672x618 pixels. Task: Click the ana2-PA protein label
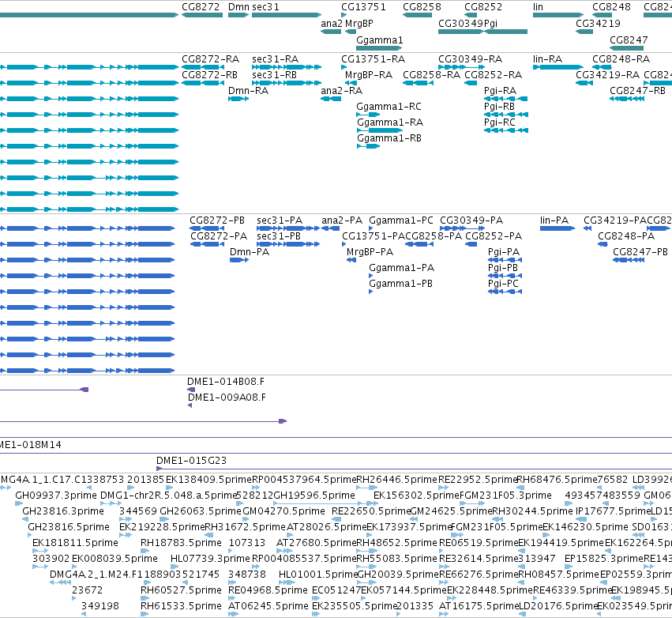click(342, 220)
